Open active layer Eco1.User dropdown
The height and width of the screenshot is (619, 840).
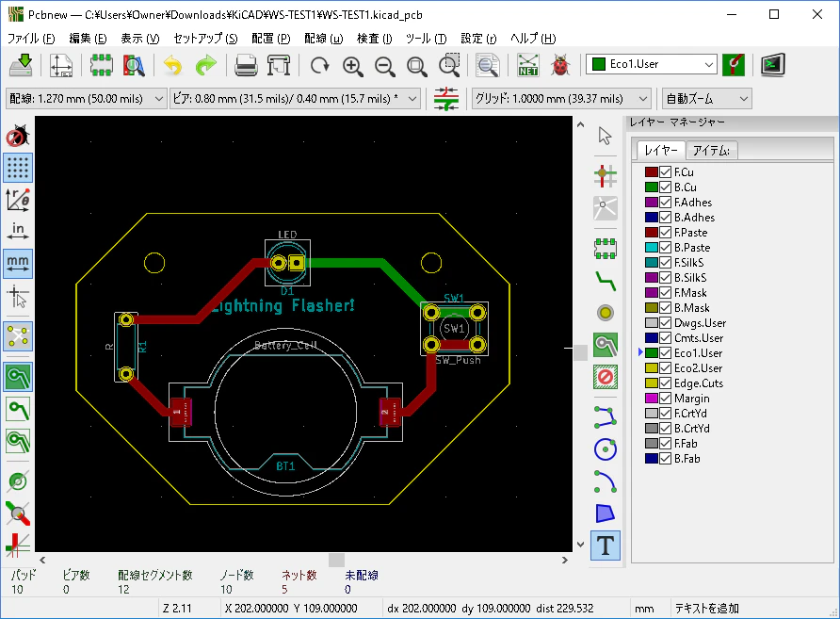652,64
